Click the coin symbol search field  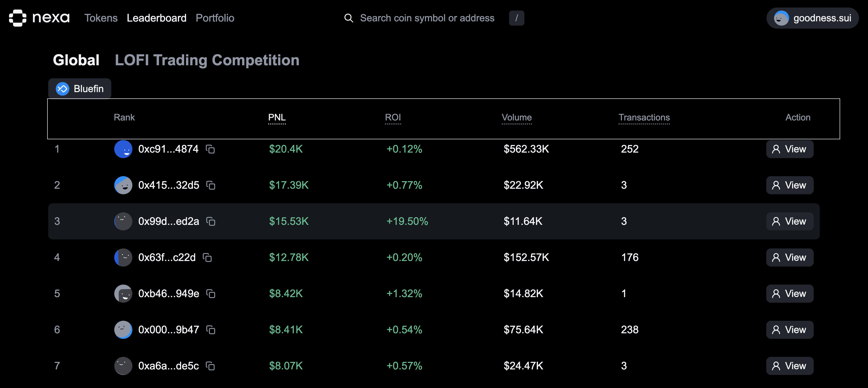tap(427, 18)
